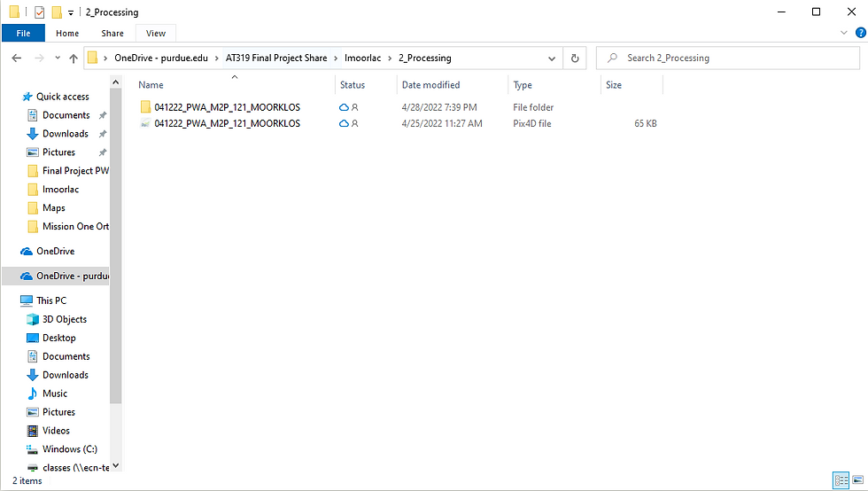This screenshot has height=491, width=868.
Task: Open the File ribbon tab
Action: pos(23,34)
